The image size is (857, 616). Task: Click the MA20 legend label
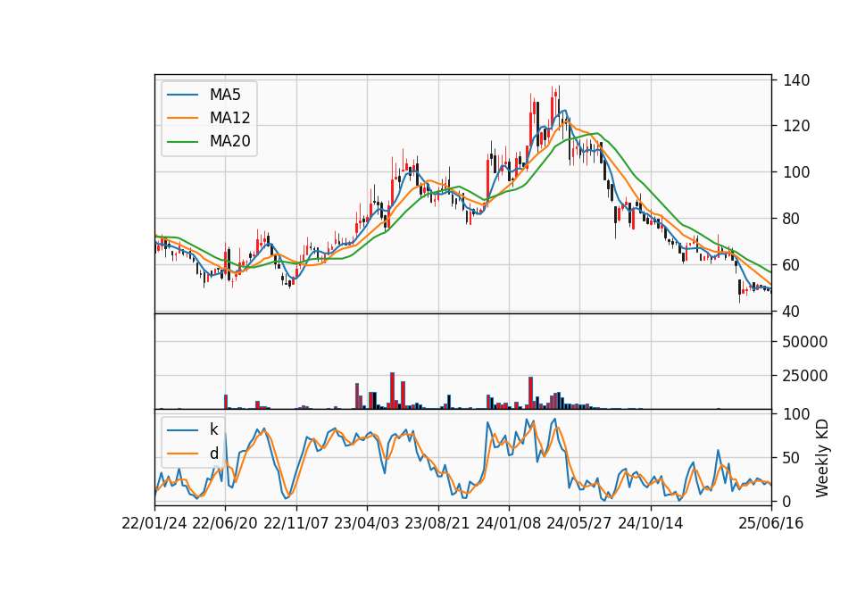tap(229, 141)
